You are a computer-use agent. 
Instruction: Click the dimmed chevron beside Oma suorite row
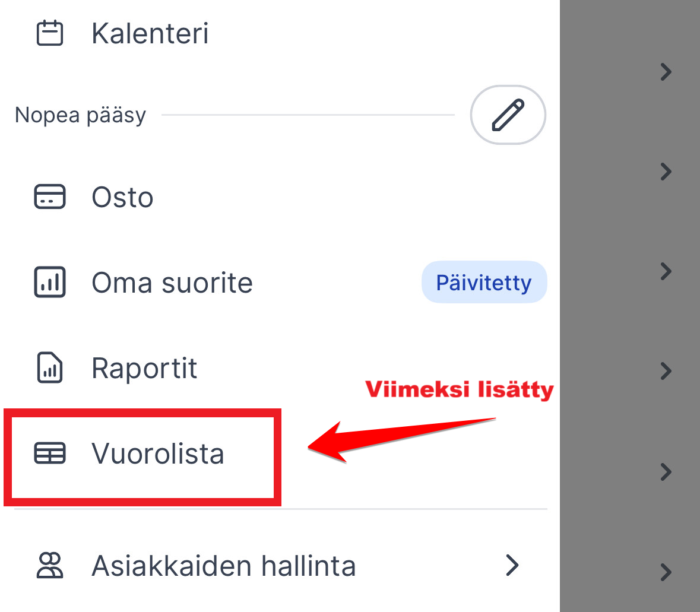[666, 272]
